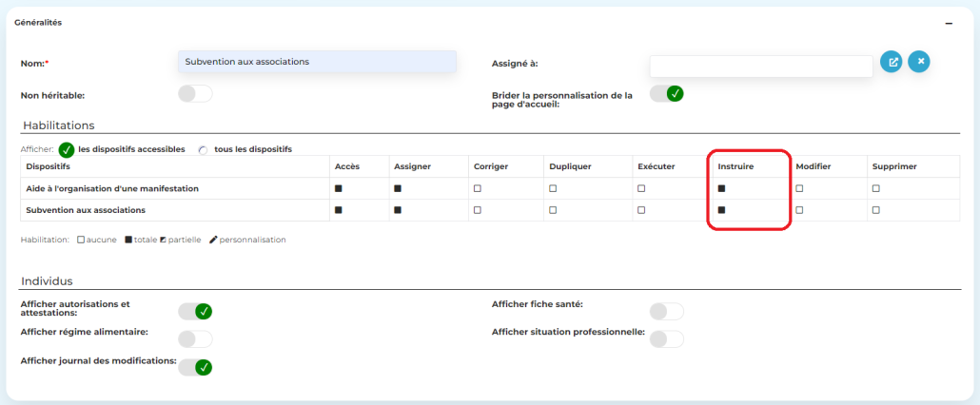
Task: Click the Exécuter column header
Action: pos(657,166)
